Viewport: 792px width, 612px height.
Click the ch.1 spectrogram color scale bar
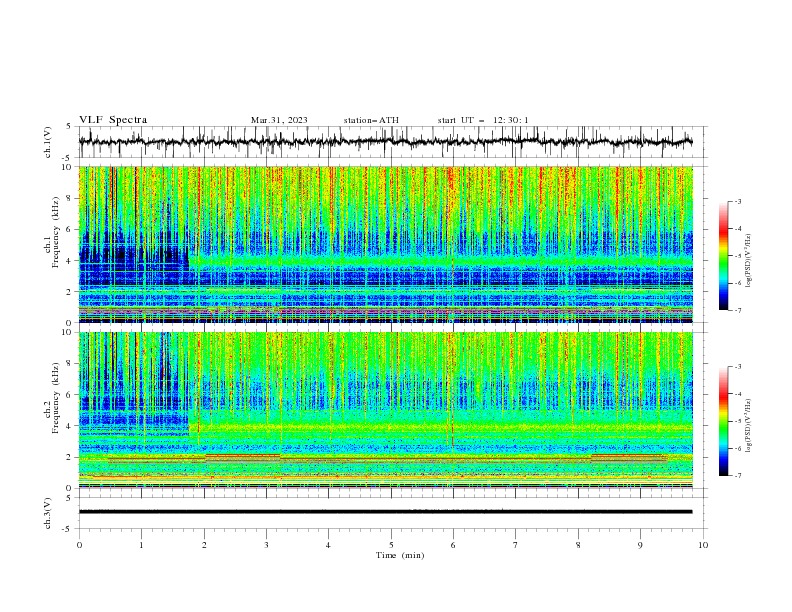(x=723, y=256)
